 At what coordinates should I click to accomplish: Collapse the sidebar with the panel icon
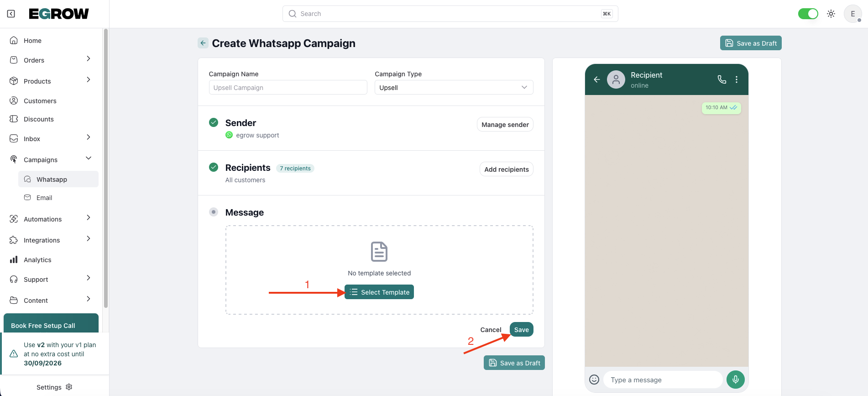point(11,14)
